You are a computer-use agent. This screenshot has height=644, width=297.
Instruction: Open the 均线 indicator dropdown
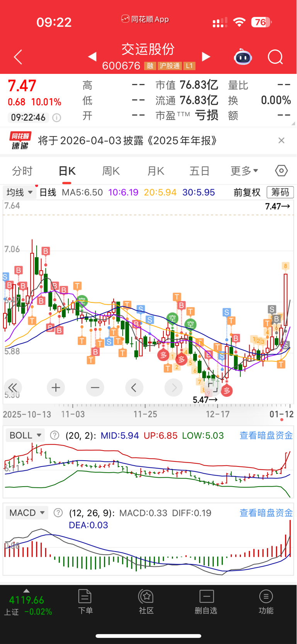(x=20, y=192)
